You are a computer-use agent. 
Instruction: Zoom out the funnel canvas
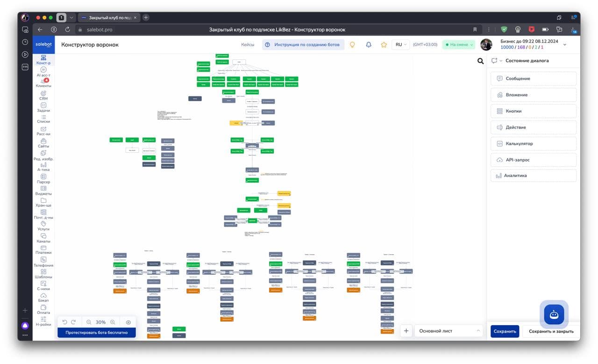click(x=89, y=322)
